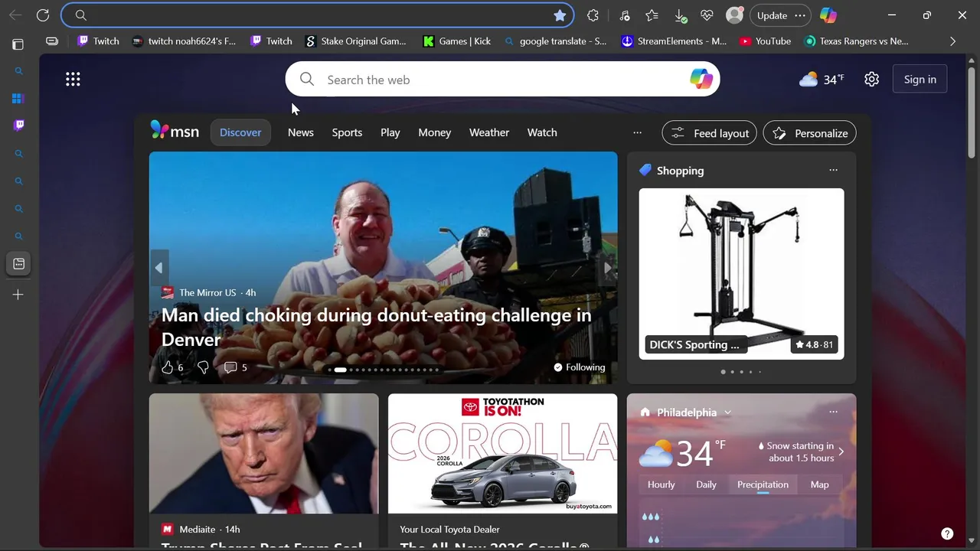Open the profile avatar icon
The height and width of the screenshot is (551, 980).
click(734, 15)
